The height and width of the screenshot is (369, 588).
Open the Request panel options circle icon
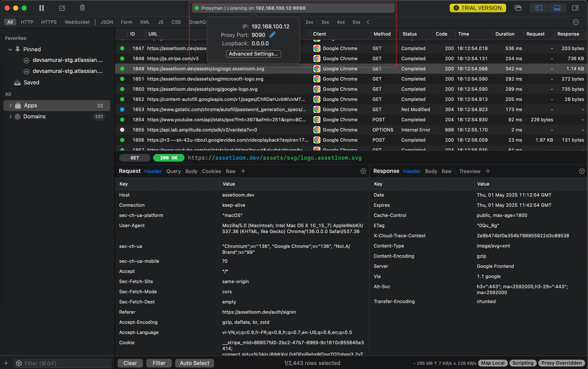(363, 171)
